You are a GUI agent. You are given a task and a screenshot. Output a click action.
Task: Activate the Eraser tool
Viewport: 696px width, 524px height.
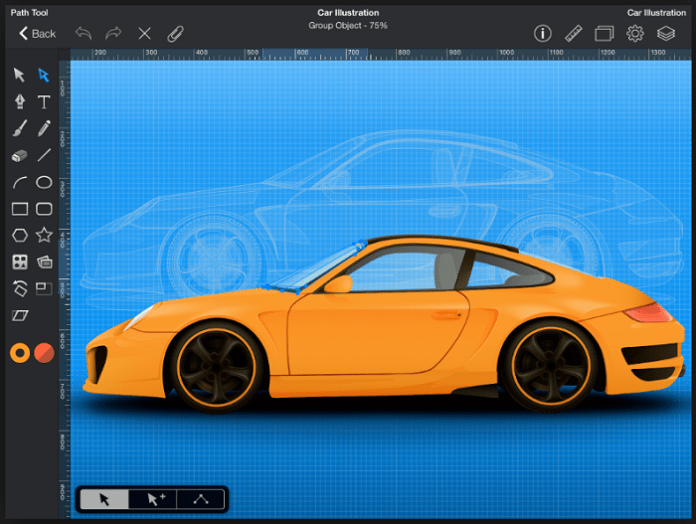click(19, 155)
